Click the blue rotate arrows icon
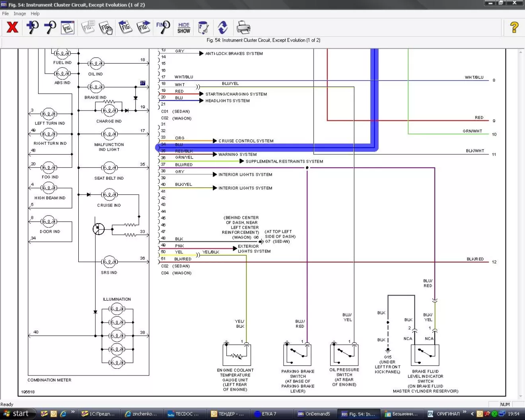This screenshot has height=420, width=525. (x=223, y=27)
